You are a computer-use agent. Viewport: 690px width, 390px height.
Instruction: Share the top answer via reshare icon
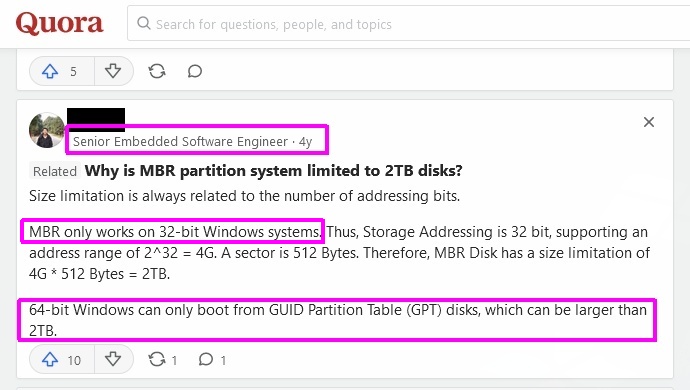pyautogui.click(x=157, y=71)
